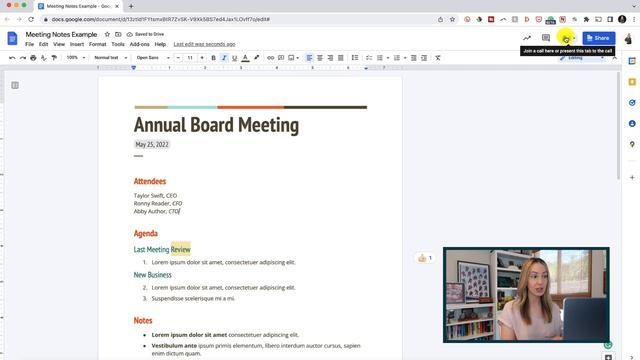640x360 pixels.
Task: Increase font size with plus button
Action: [x=202, y=58]
